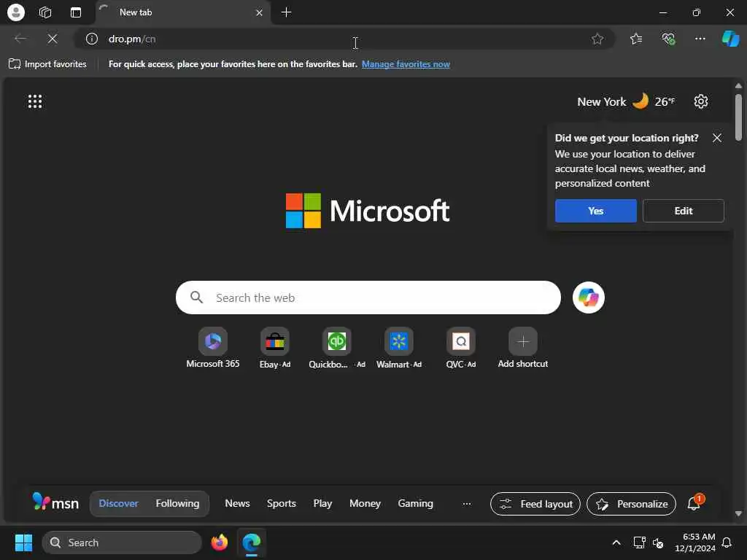Image resolution: width=747 pixels, height=560 pixels.
Task: Click the msn logo
Action: (55, 502)
